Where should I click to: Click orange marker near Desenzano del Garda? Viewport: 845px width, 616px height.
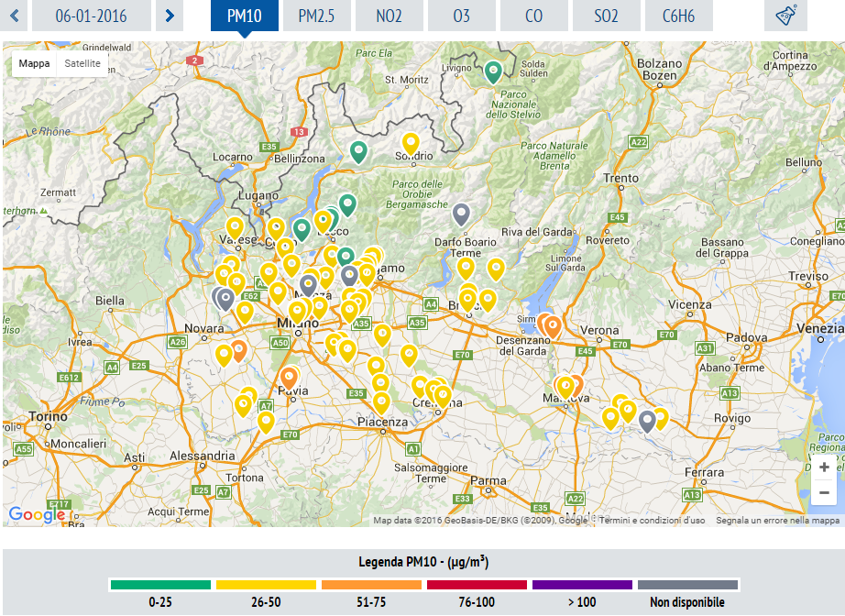click(x=553, y=326)
